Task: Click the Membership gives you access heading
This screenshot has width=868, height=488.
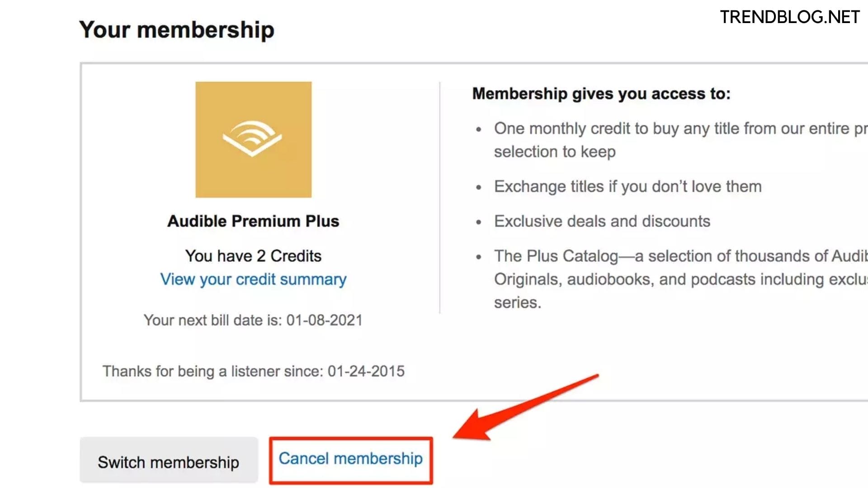Action: (x=601, y=94)
